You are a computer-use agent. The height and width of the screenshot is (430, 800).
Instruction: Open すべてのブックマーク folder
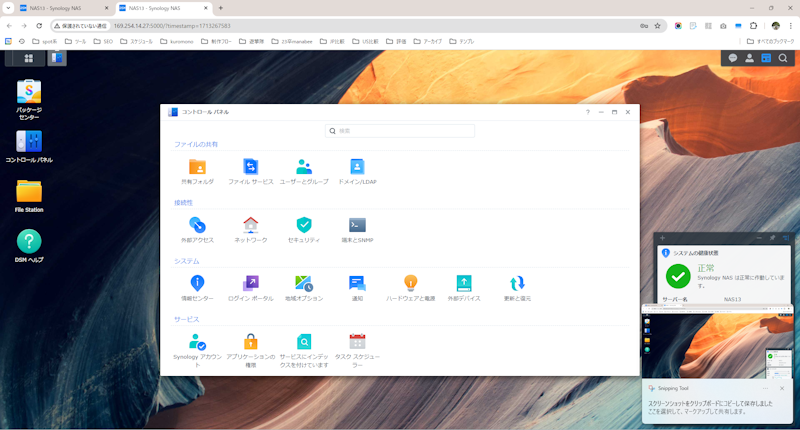click(x=770, y=41)
